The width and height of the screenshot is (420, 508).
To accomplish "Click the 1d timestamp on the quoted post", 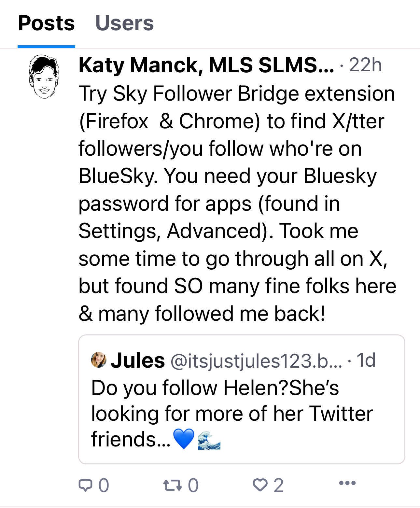I will tap(366, 360).
